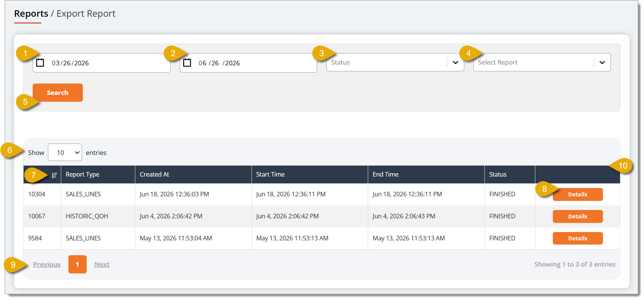This screenshot has height=300, width=644.
Task: Open the start date calendar icon
Action: click(40, 63)
